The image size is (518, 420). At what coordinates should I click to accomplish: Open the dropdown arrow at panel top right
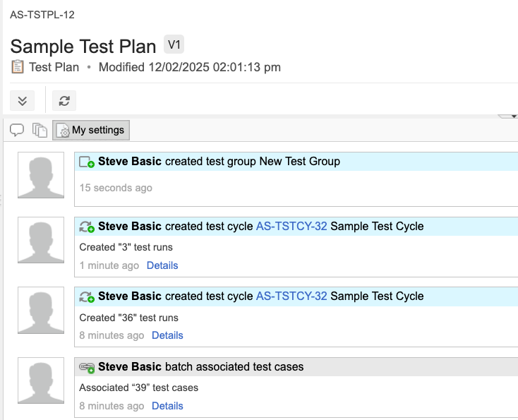tap(513, 115)
